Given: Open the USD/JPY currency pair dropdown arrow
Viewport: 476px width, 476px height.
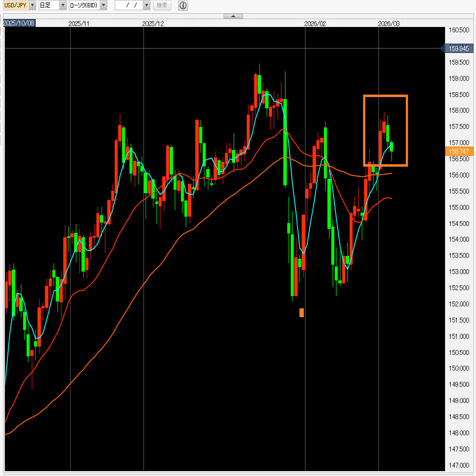Looking at the screenshot, I should point(32,5).
